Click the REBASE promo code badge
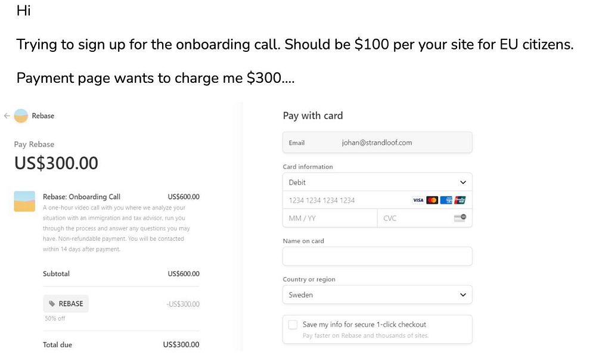The image size is (596, 364). (x=66, y=304)
